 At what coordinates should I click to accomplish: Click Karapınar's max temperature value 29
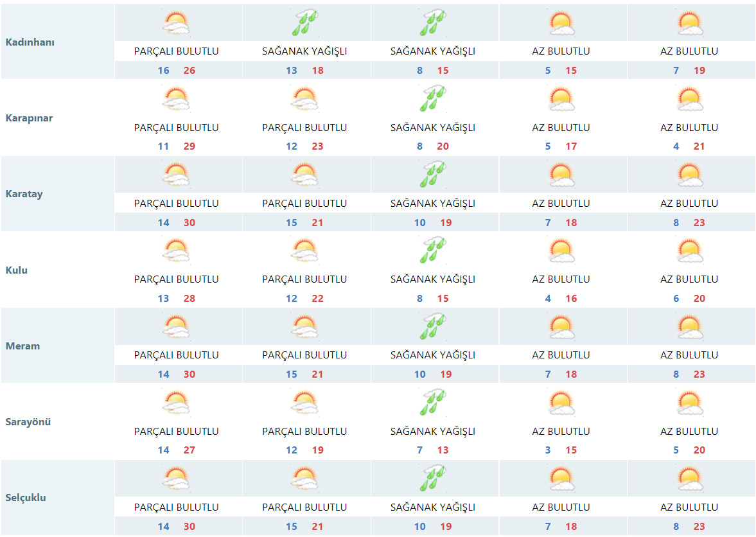pyautogui.click(x=189, y=146)
